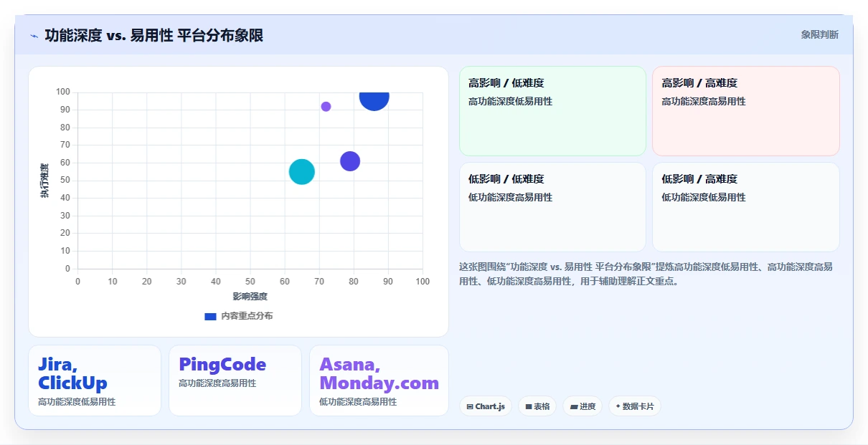Click the 进度 tag chip
This screenshot has width=868, height=445.
[x=582, y=406]
